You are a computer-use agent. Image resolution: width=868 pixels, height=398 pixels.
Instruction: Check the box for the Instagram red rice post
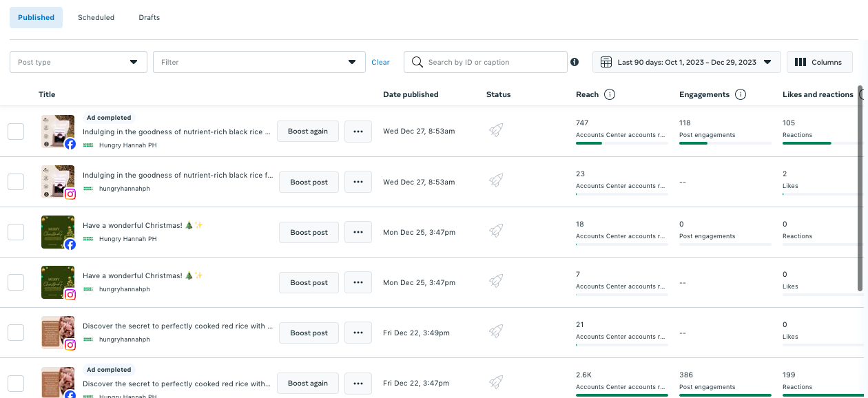(x=16, y=333)
